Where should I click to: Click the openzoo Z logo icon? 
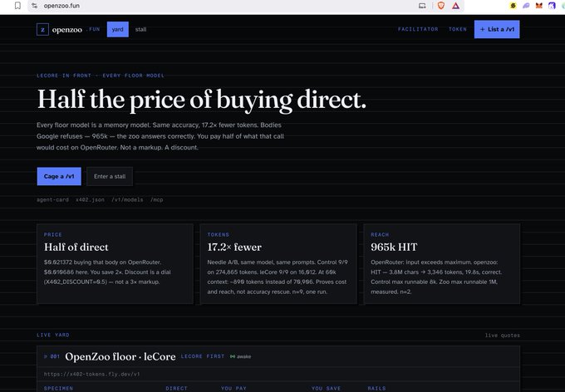42,30
